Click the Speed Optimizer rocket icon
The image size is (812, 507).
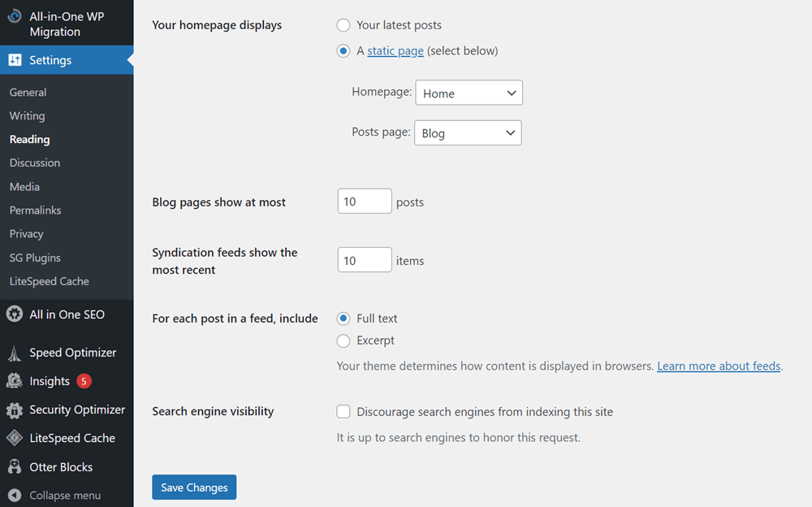tap(15, 353)
